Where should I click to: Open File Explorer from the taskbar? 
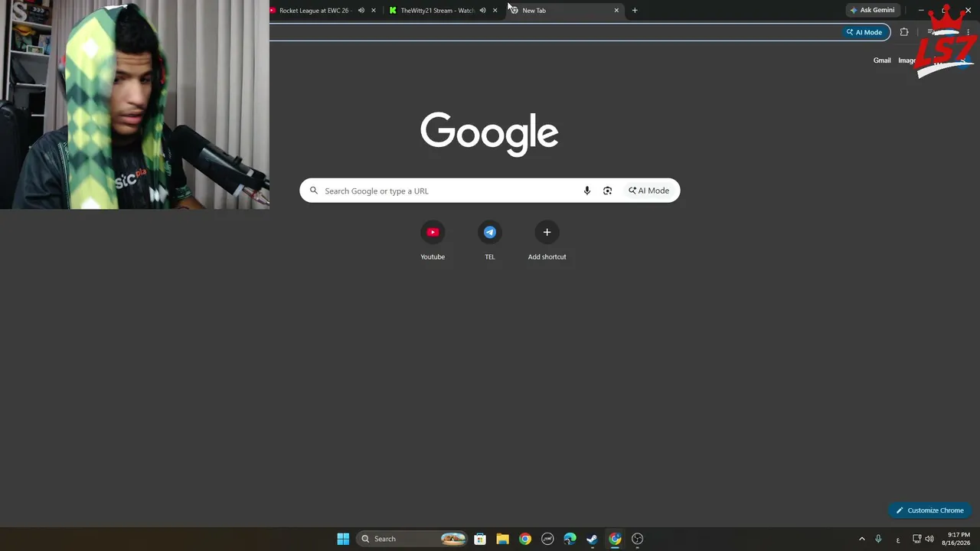502,539
